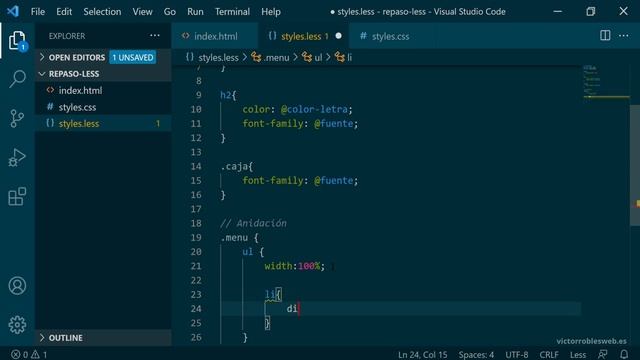640x360 pixels.
Task: Open the Source Control view
Action: pyautogui.click(x=17, y=118)
